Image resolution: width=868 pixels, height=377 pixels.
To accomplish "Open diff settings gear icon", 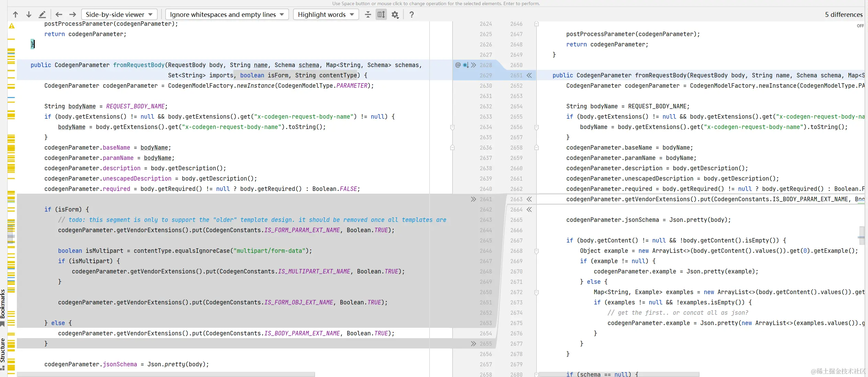I will tap(395, 14).
